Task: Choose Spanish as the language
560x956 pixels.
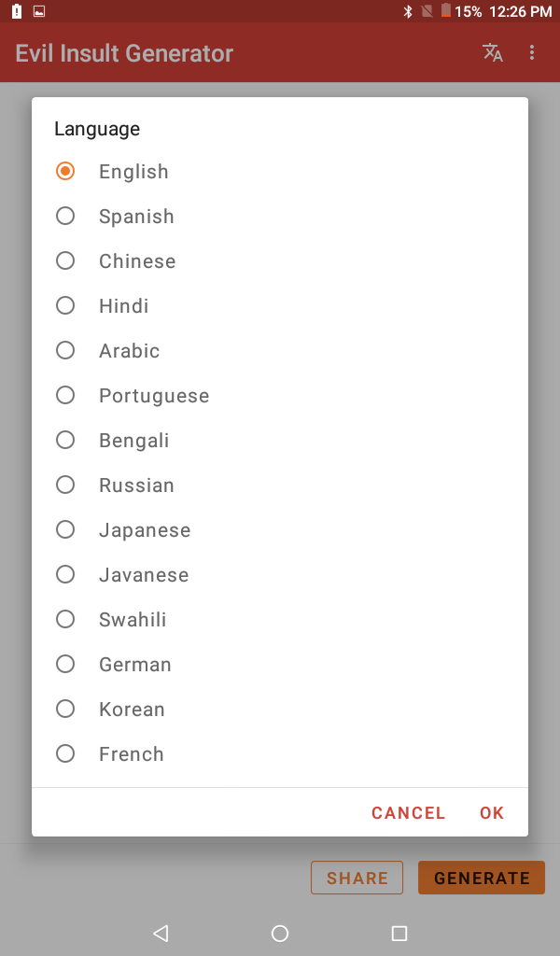Action: 65,216
